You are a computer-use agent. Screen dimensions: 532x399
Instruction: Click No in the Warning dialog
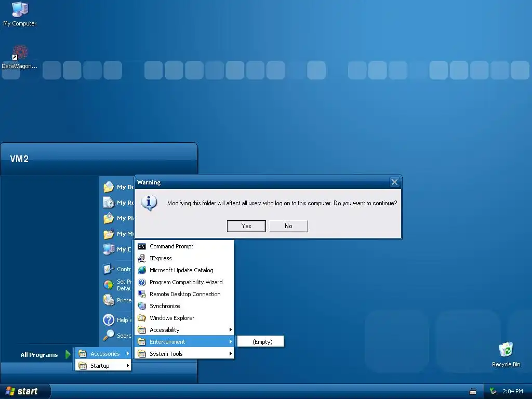click(288, 226)
